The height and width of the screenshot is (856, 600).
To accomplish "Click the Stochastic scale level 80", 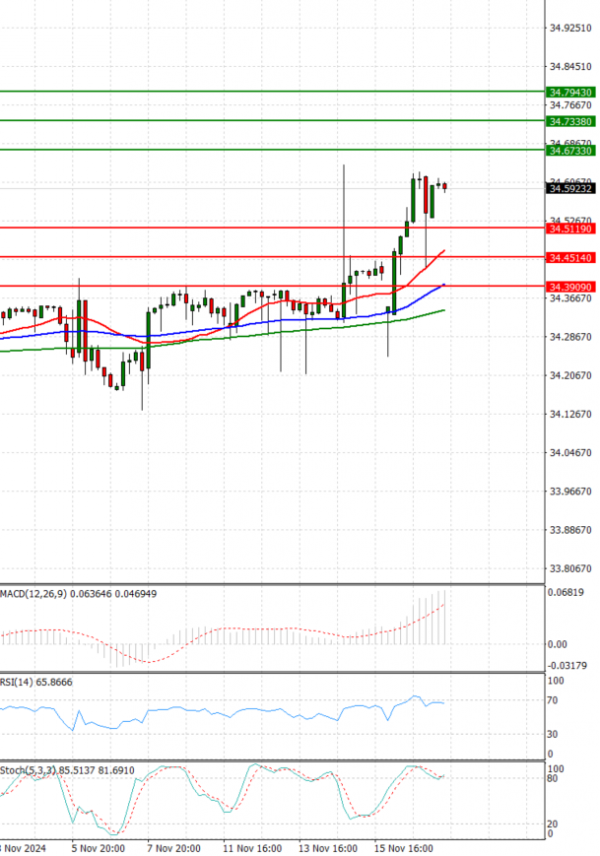I will 553,778.
